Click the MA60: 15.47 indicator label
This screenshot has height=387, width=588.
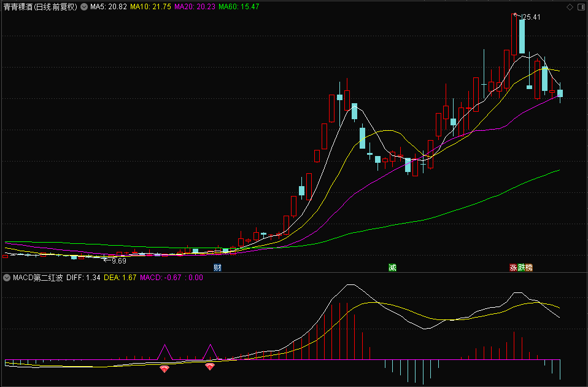tap(239, 7)
